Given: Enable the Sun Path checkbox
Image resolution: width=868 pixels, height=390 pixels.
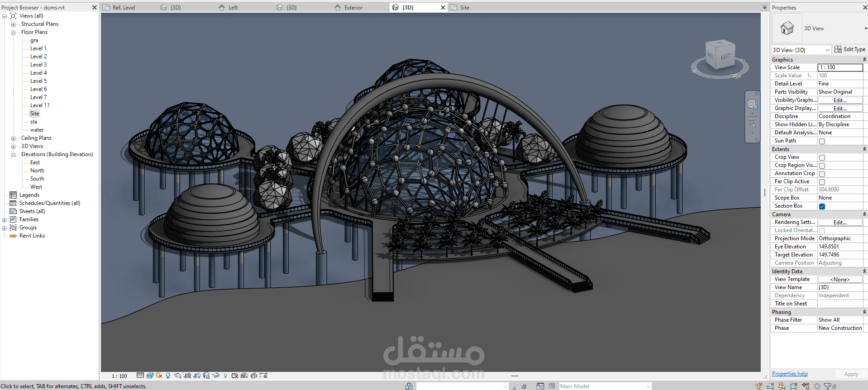Looking at the screenshot, I should (x=822, y=141).
